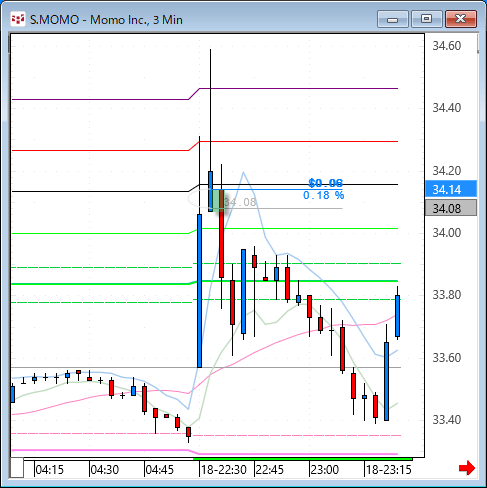Maximize the S.MOMO chart window
The width and height of the screenshot is (487, 488).
(426, 19)
